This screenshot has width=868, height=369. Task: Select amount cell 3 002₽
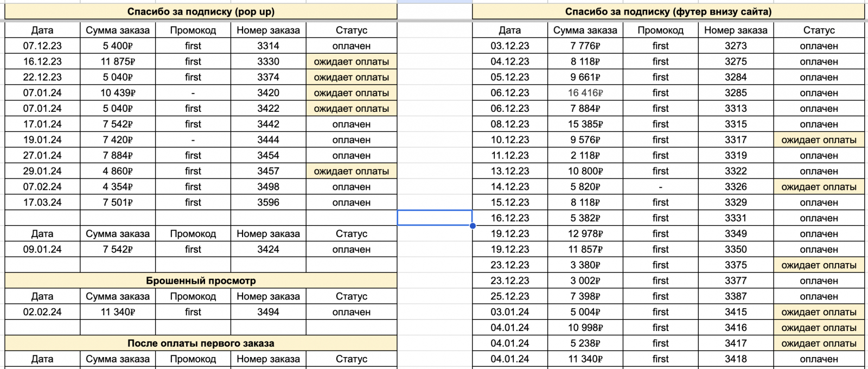pos(585,281)
